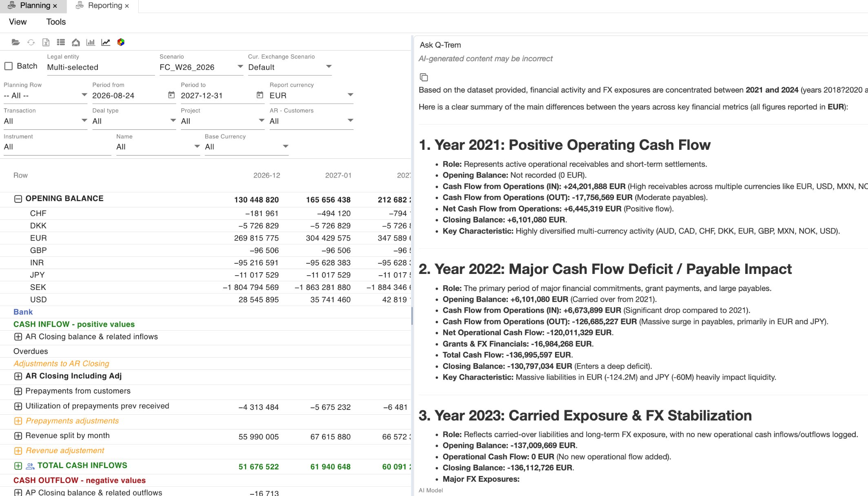Enable the Batch checkbox

tap(9, 66)
